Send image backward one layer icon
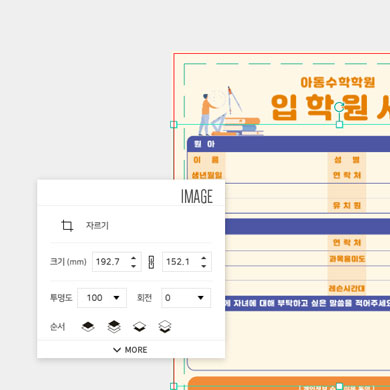This screenshot has width=390, height=390. (139, 327)
